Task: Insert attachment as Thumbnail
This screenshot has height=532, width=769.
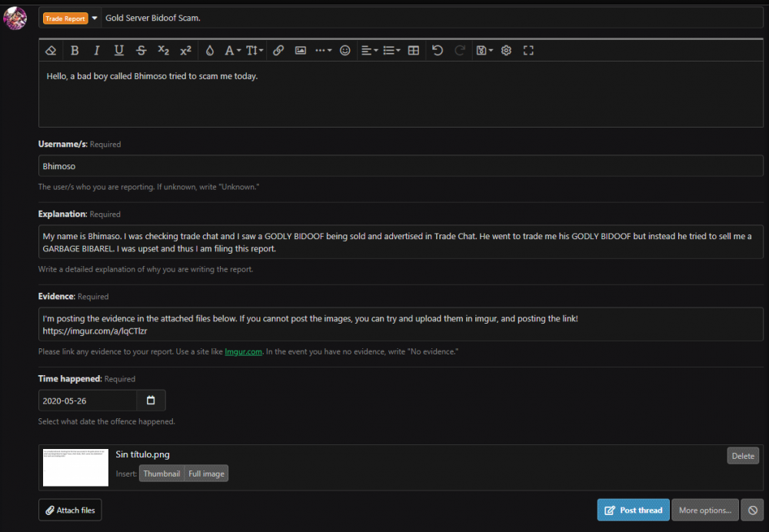Action: tap(161, 474)
